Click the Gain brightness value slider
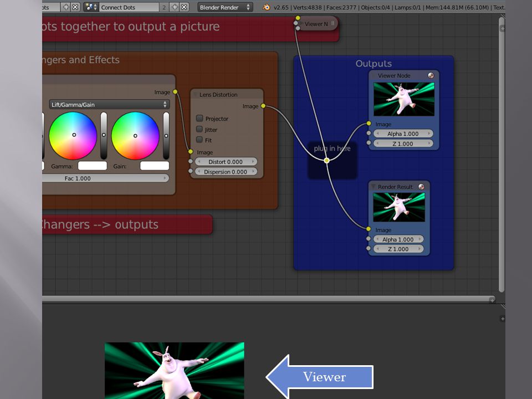The height and width of the screenshot is (399, 532). 166,136
